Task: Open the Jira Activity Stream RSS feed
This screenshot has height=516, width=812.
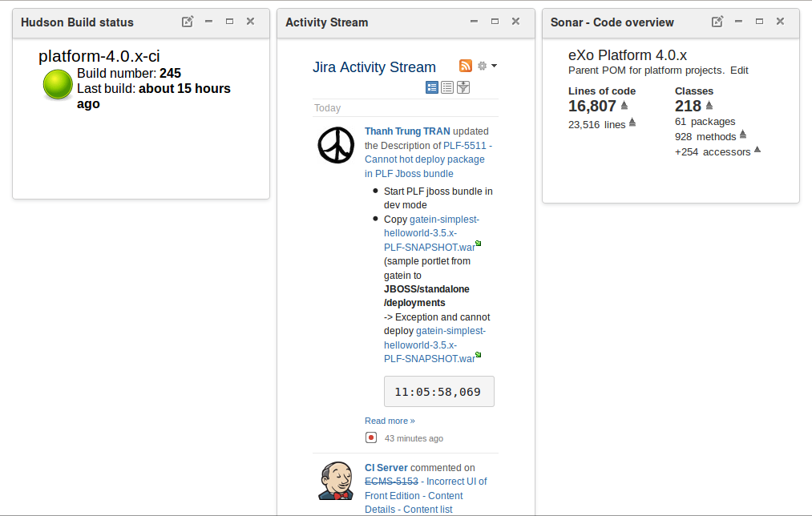Action: tap(466, 66)
